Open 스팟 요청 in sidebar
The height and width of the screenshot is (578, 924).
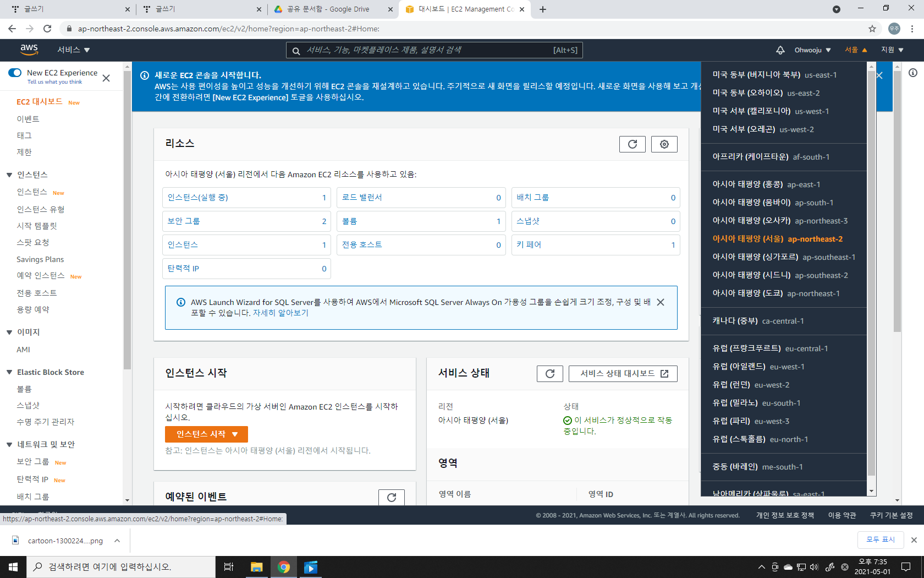click(x=33, y=243)
